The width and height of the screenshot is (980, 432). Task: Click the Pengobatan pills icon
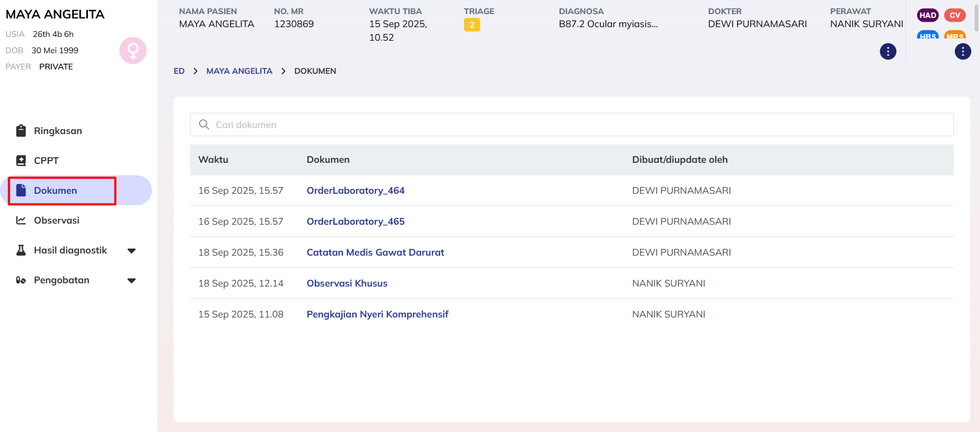pyautogui.click(x=21, y=280)
